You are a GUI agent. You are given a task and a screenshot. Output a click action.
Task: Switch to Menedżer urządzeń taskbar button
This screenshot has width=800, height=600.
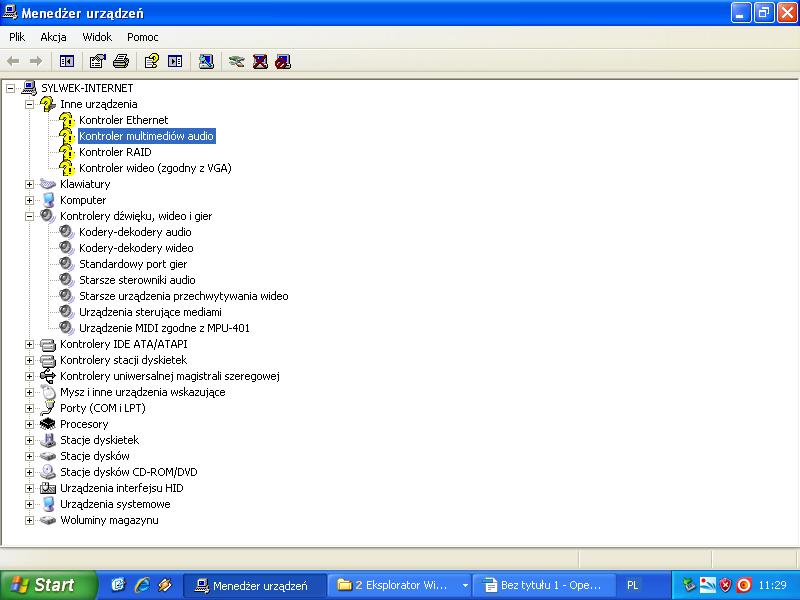tap(254, 585)
